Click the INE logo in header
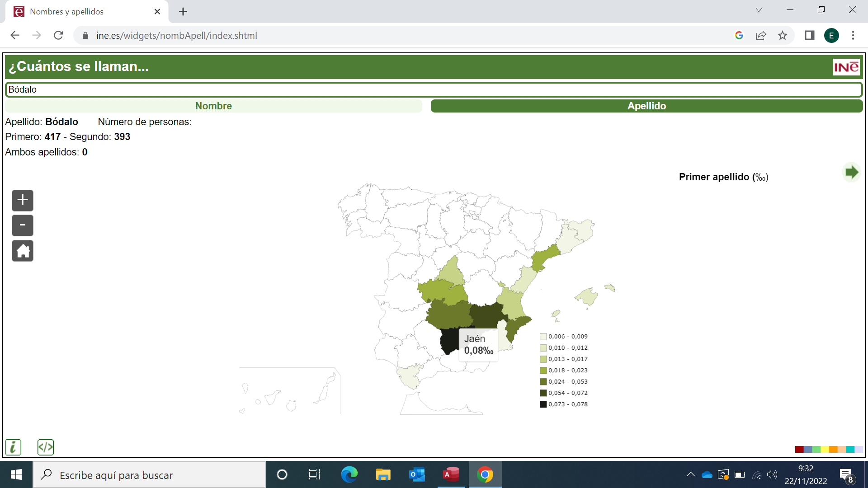The height and width of the screenshot is (488, 868). [846, 67]
